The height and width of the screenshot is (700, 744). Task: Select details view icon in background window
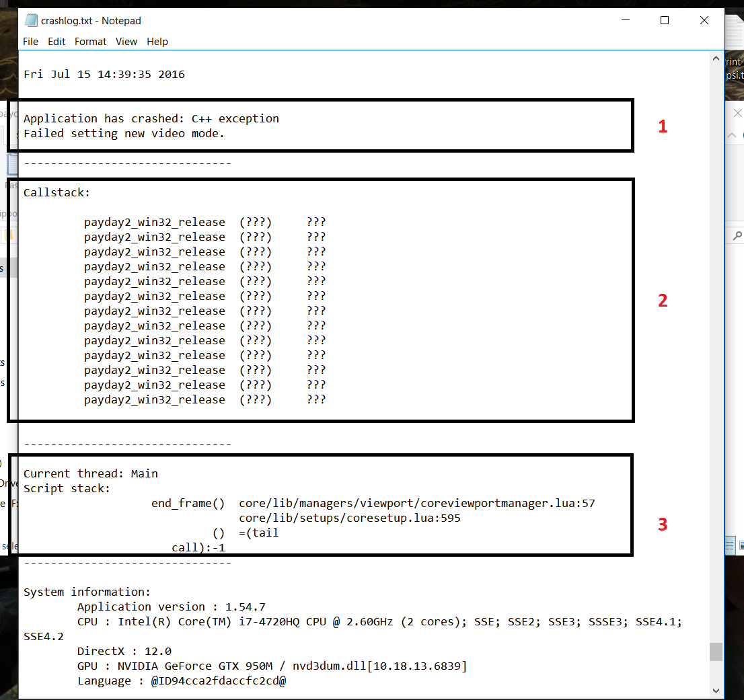[x=730, y=545]
